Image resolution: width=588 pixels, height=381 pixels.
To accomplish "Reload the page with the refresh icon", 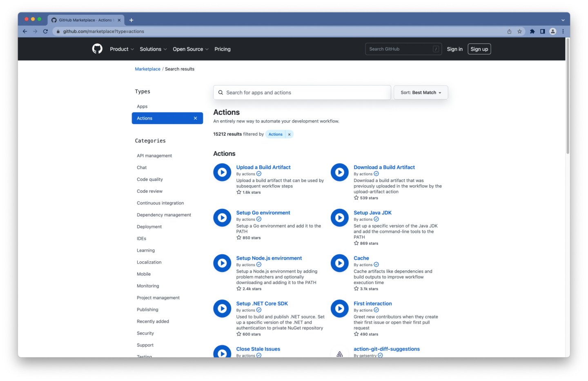I will click(45, 31).
